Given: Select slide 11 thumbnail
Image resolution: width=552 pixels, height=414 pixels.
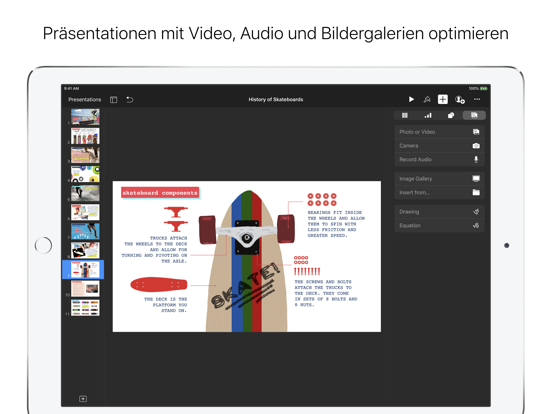Looking at the screenshot, I should (85, 308).
